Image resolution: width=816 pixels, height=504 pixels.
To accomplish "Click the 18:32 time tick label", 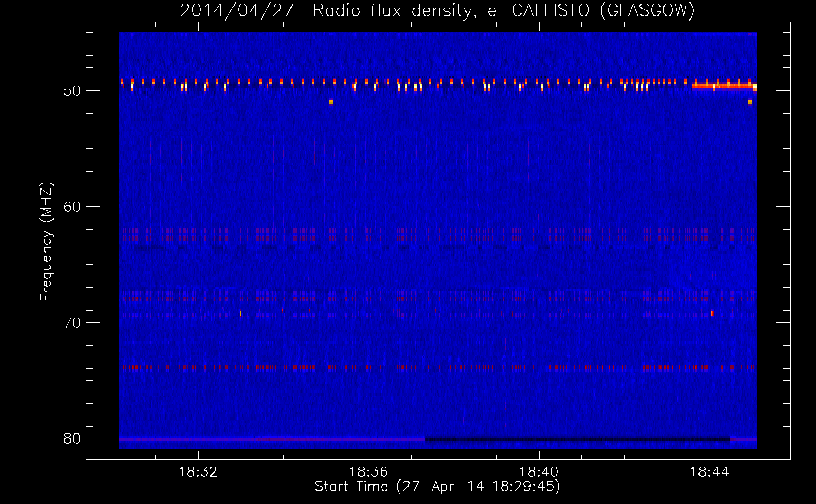I will point(198,472).
